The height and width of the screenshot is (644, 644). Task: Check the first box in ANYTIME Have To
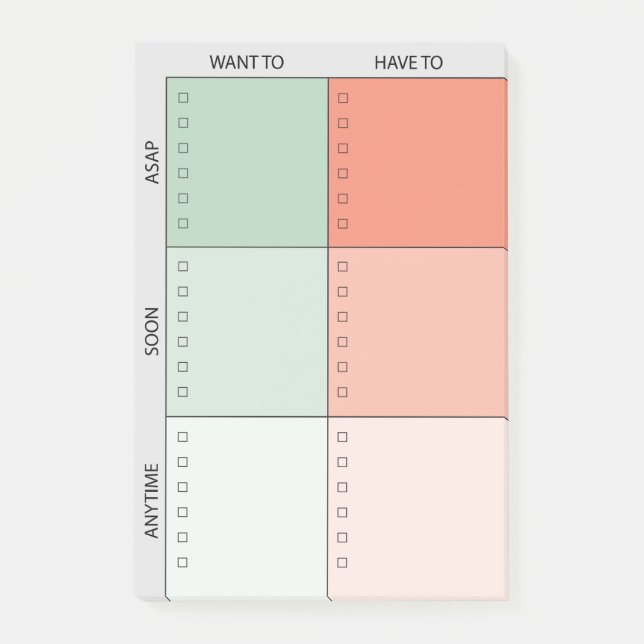point(343,437)
